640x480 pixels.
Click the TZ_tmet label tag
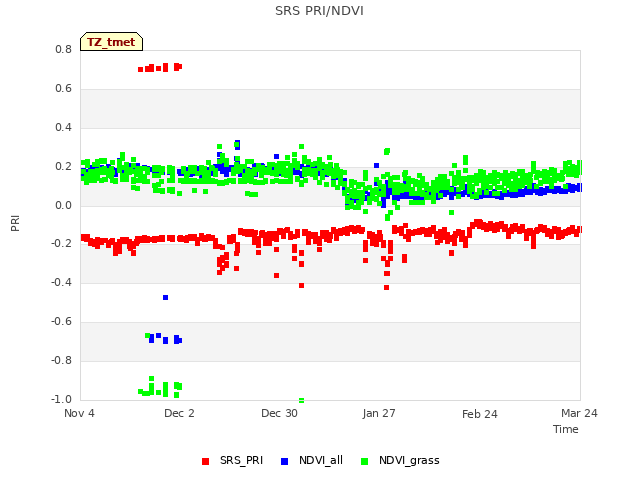(111, 42)
